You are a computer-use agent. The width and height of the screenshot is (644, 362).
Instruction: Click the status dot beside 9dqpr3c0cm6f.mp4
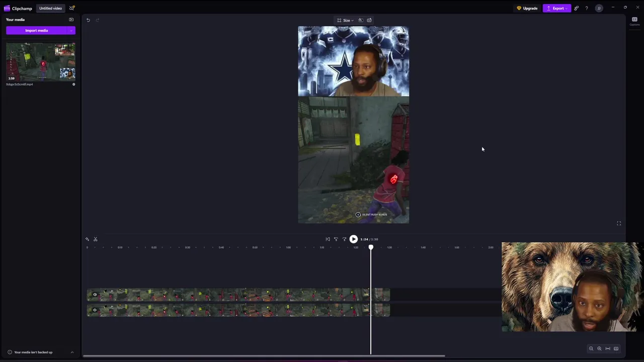pyautogui.click(x=73, y=84)
